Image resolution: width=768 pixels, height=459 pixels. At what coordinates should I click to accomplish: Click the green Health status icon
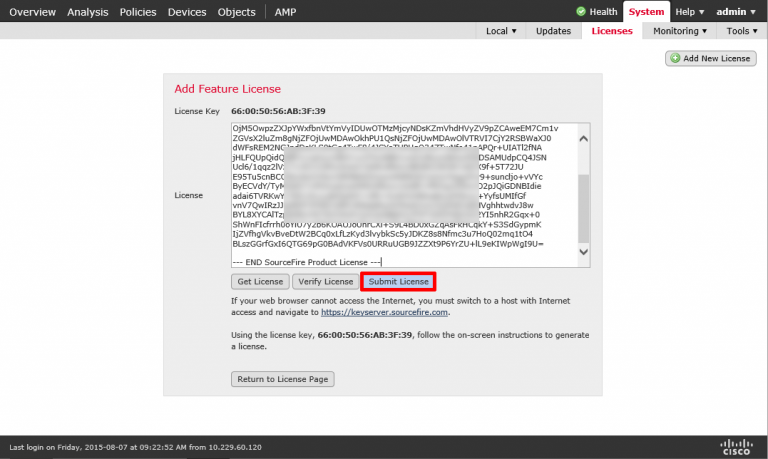pyautogui.click(x=581, y=11)
